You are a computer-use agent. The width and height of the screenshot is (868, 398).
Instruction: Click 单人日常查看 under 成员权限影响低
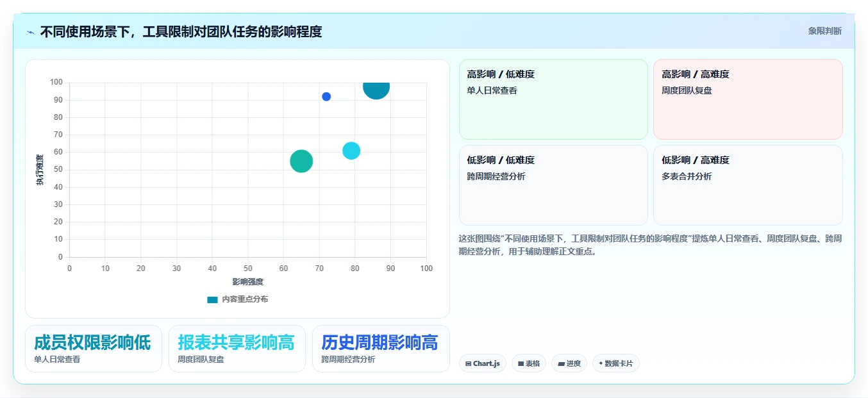click(x=57, y=360)
